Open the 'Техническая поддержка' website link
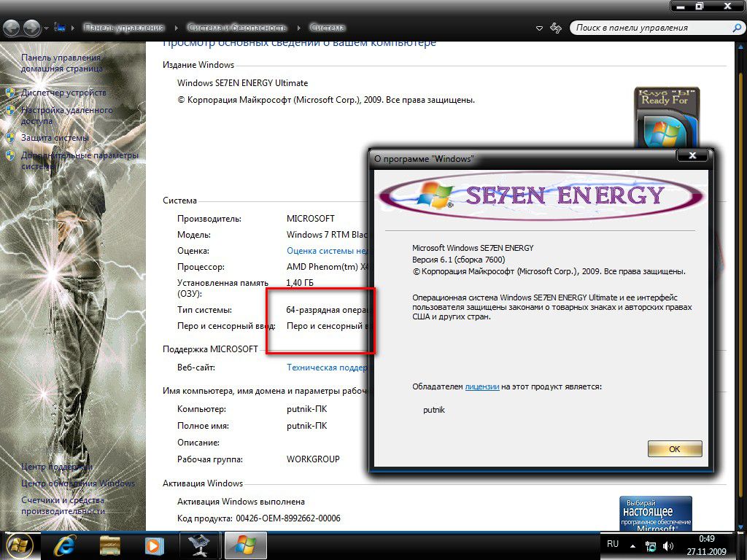This screenshot has width=747, height=560. pyautogui.click(x=328, y=367)
